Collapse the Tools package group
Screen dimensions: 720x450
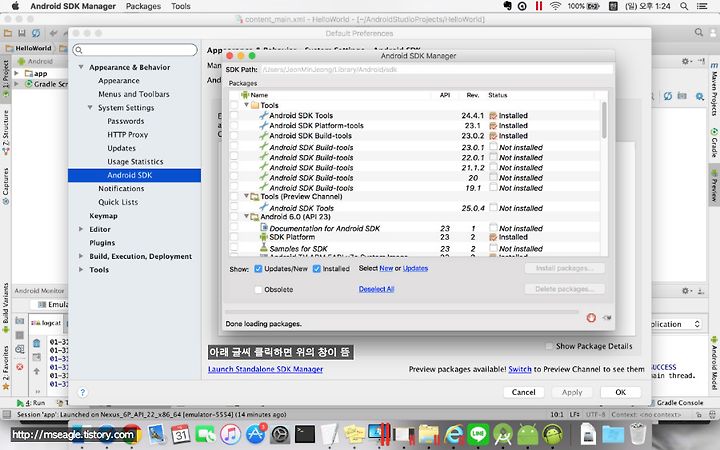tap(247, 105)
